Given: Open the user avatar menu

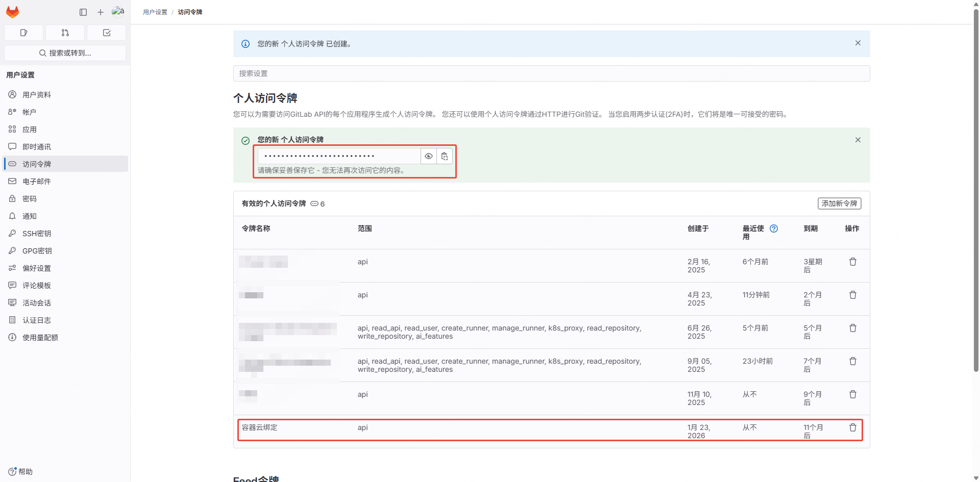Looking at the screenshot, I should click(x=118, y=12).
